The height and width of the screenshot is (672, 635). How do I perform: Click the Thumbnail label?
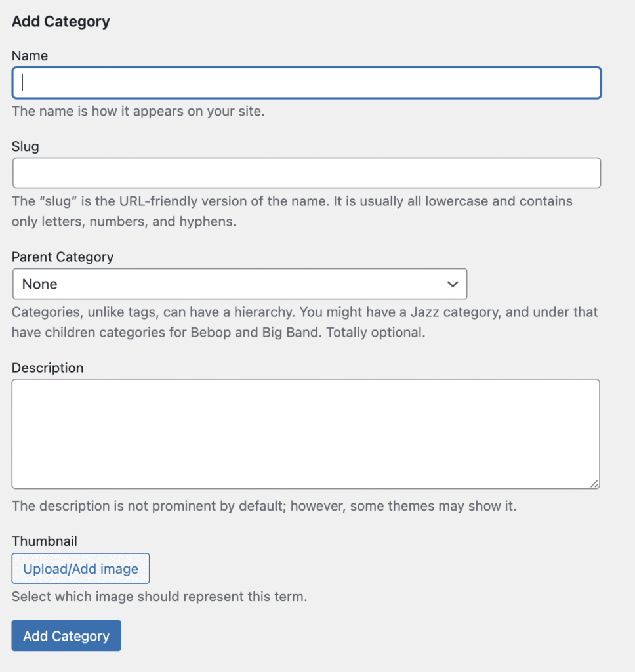pos(44,541)
